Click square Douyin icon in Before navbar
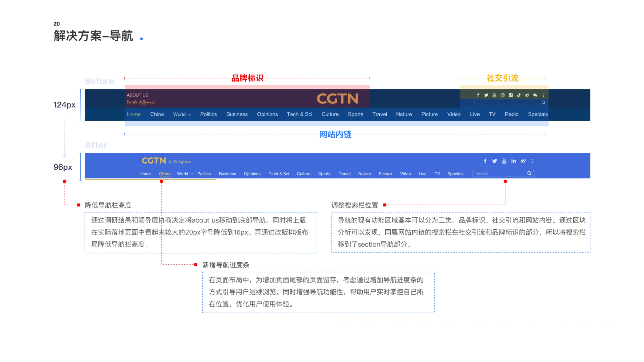 tap(511, 95)
